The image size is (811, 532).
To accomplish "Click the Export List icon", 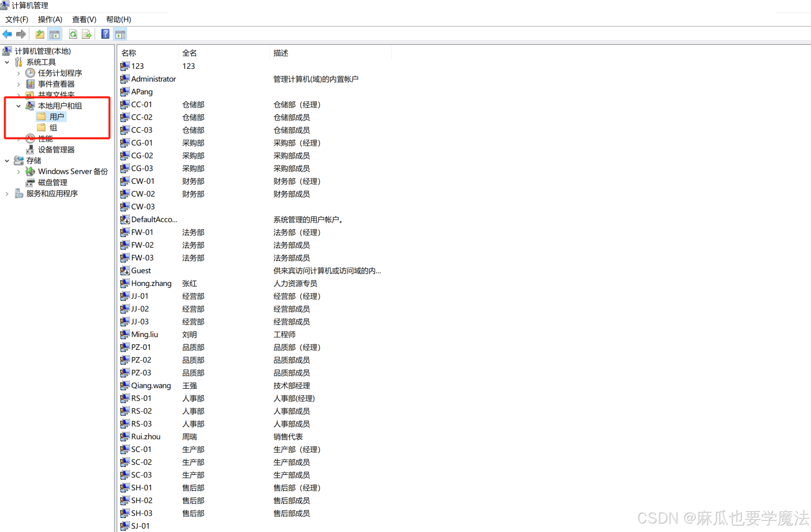I will pos(87,34).
